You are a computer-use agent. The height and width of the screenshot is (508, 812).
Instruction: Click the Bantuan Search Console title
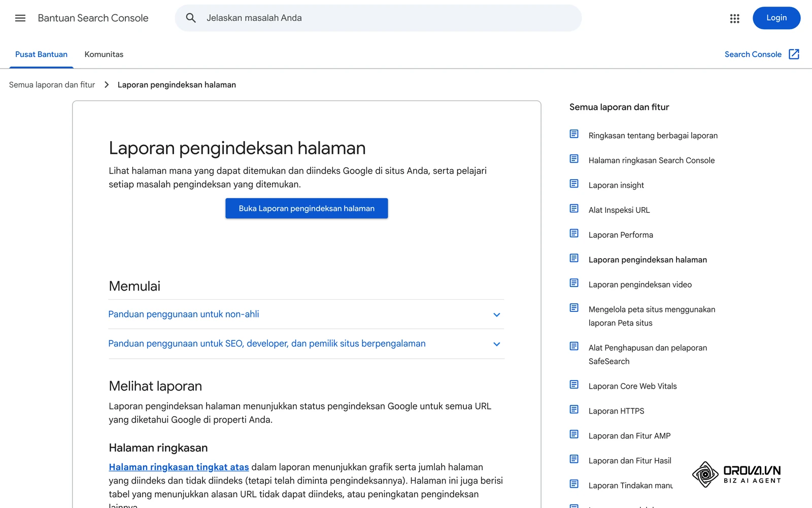coord(93,18)
